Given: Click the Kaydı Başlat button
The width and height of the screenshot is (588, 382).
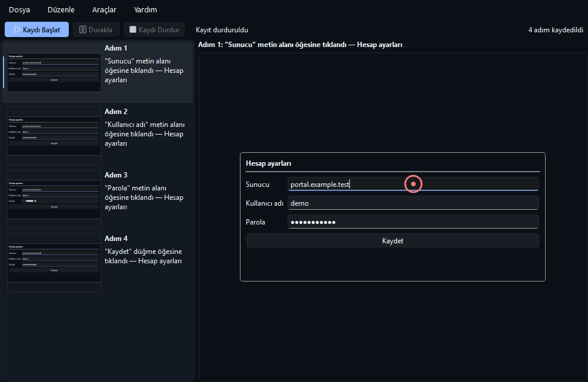Looking at the screenshot, I should (x=36, y=29).
